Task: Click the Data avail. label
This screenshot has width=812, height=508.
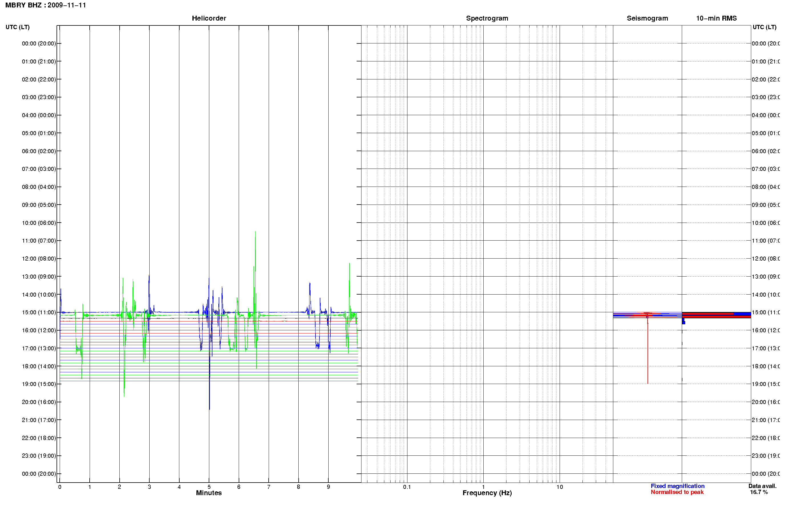Action: click(762, 486)
